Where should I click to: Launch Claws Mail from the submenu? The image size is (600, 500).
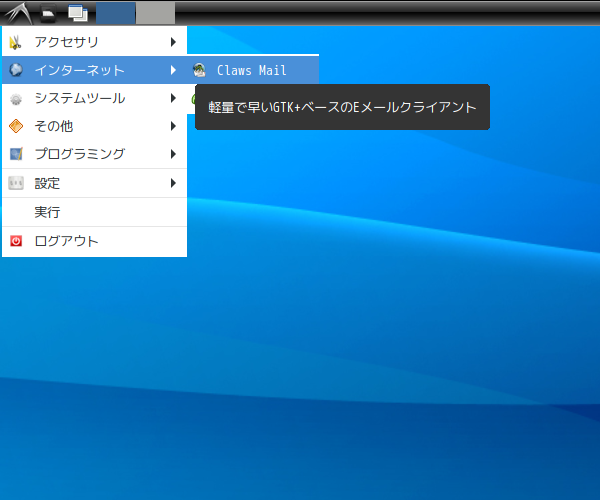(x=253, y=70)
